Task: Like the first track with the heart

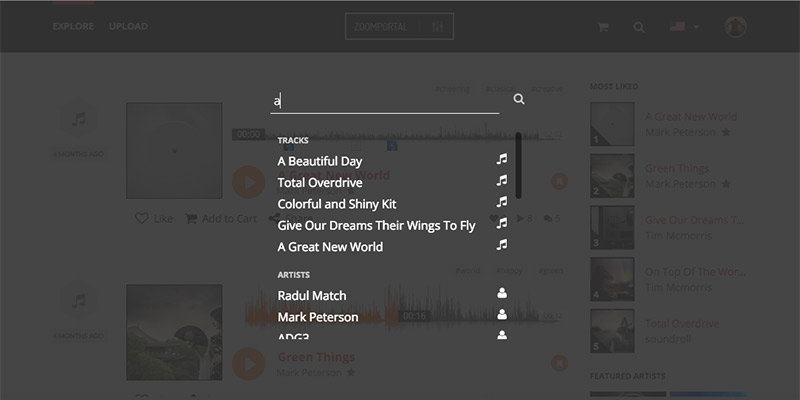Action: (142, 218)
